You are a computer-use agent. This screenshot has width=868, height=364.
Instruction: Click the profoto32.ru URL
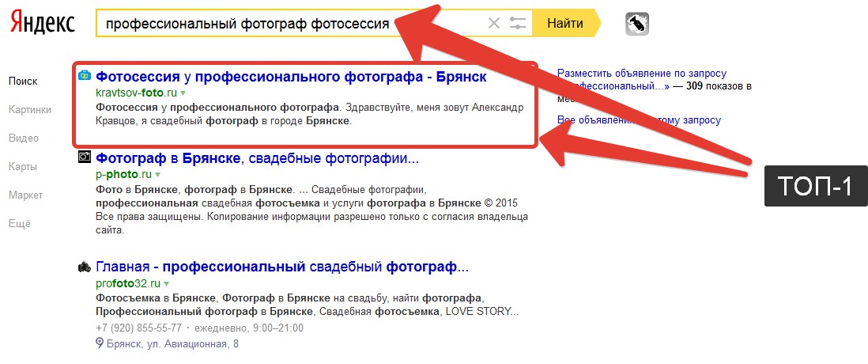128,283
